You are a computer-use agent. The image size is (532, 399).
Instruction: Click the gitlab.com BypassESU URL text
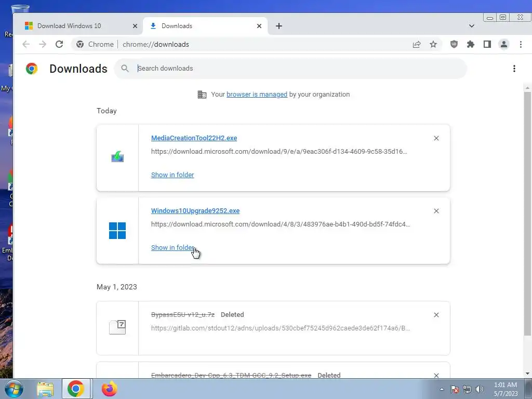coord(281,328)
